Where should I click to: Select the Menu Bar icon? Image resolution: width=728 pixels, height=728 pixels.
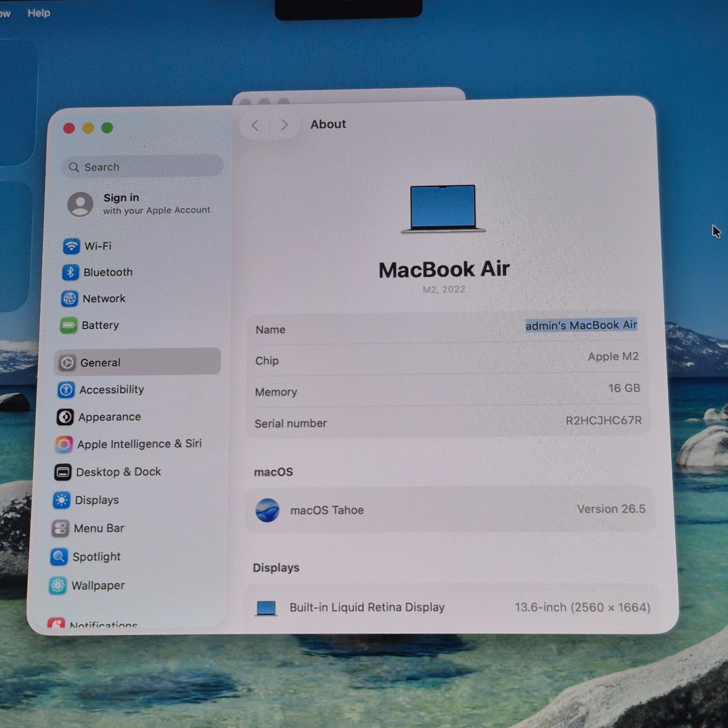pyautogui.click(x=60, y=528)
